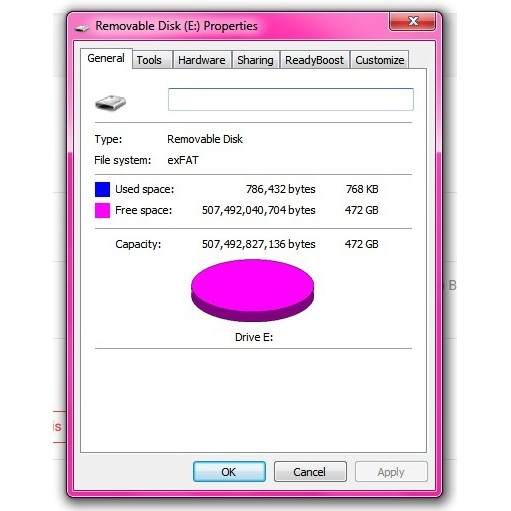Click the exFAT file system text

tap(183, 160)
